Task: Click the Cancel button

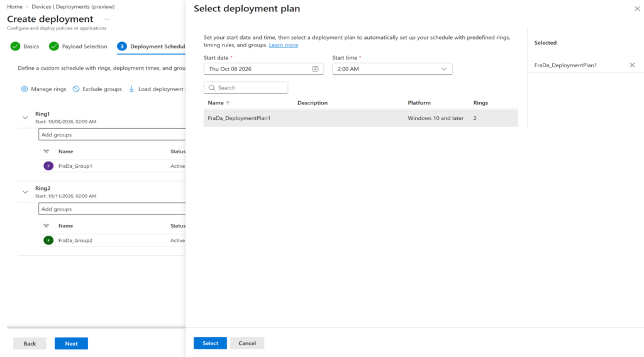Action: tap(247, 343)
